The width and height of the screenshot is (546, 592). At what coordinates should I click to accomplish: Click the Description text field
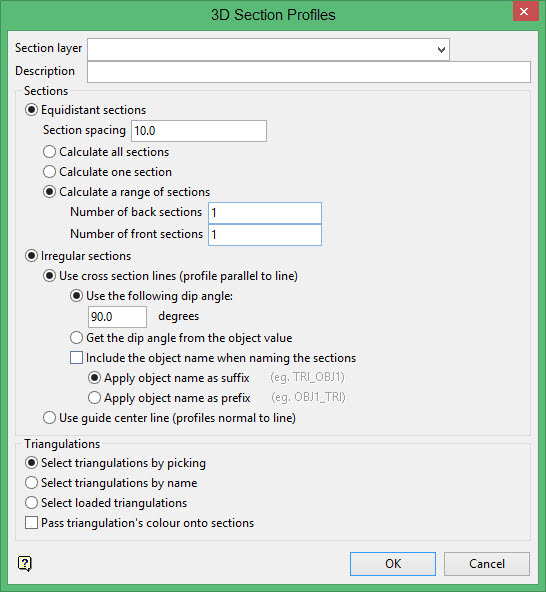(308, 72)
